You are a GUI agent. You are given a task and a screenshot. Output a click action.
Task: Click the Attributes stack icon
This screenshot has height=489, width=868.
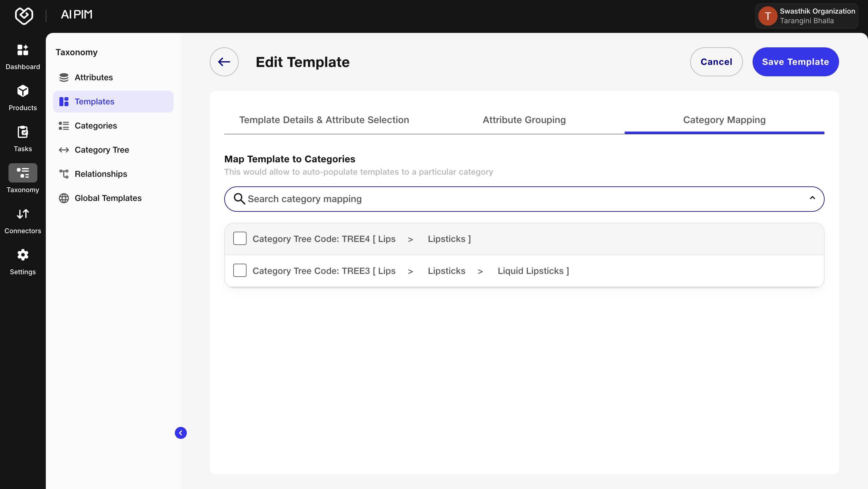pyautogui.click(x=64, y=78)
